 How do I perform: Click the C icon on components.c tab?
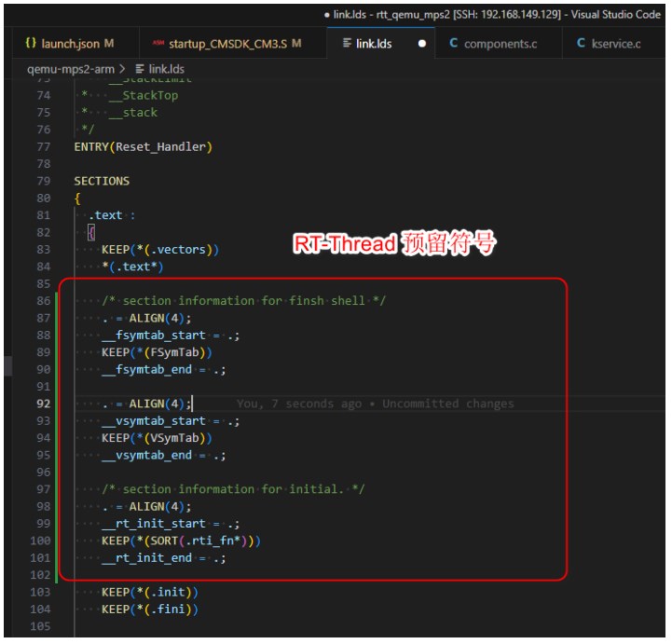tap(453, 43)
